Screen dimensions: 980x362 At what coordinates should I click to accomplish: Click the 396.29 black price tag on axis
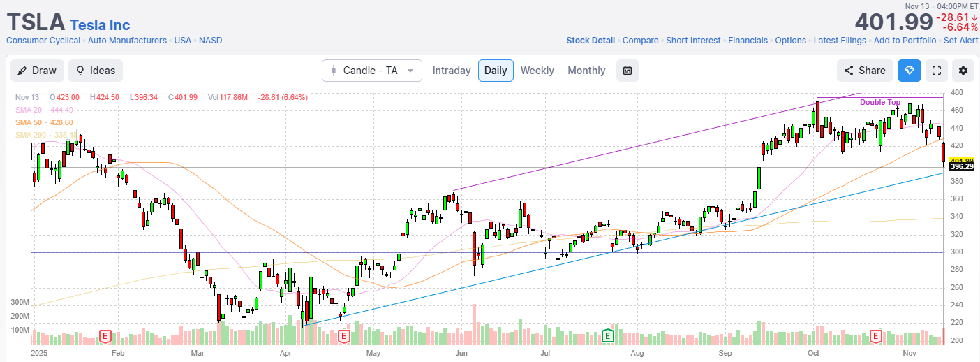961,166
